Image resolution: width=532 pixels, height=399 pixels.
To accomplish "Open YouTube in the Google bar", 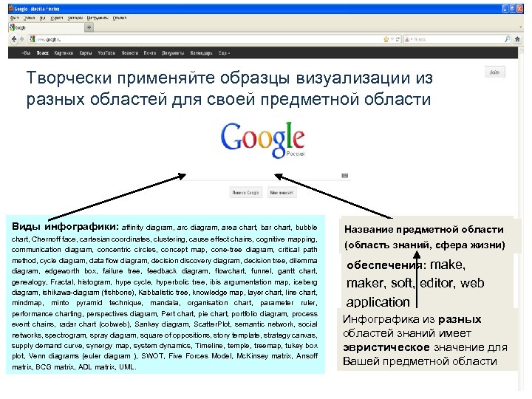I will 106,53.
